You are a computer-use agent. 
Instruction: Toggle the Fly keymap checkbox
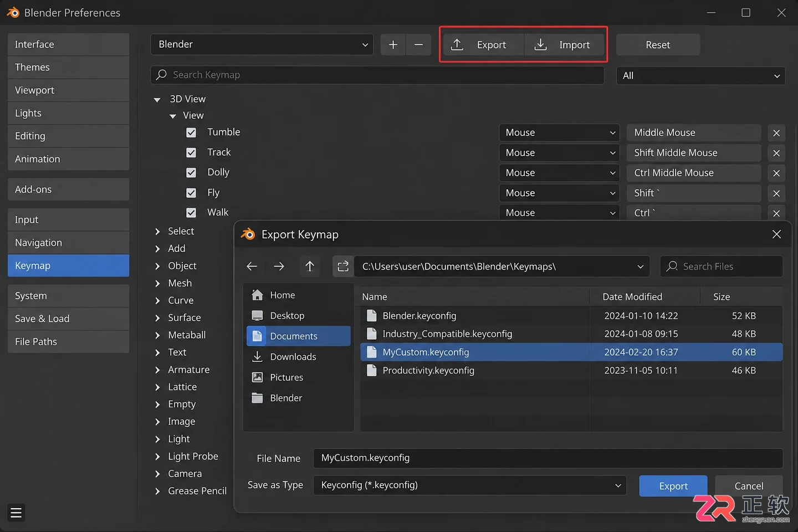[191, 193]
